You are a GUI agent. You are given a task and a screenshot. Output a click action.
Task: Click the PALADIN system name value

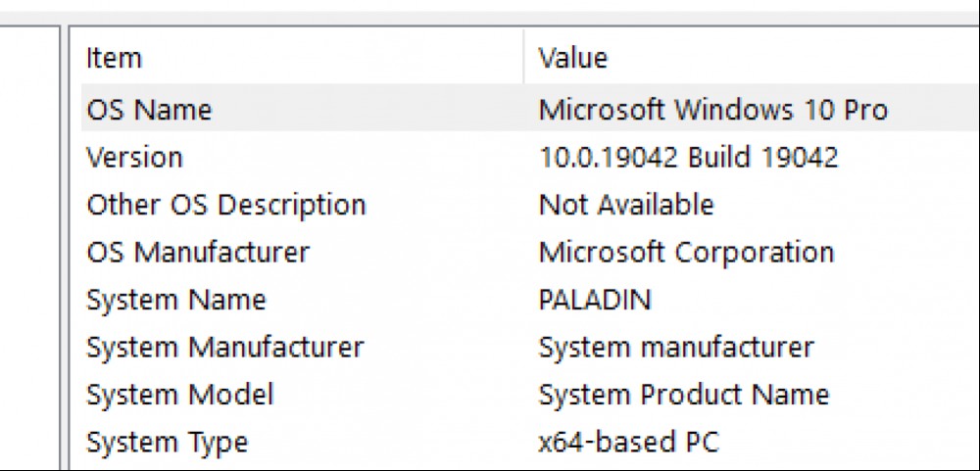(x=595, y=300)
